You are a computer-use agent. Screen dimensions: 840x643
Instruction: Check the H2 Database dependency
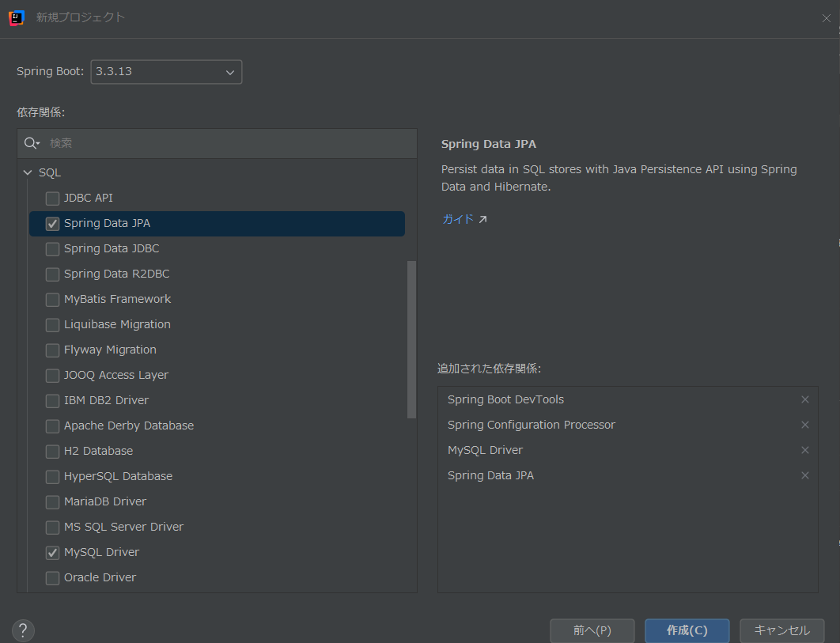(x=52, y=451)
